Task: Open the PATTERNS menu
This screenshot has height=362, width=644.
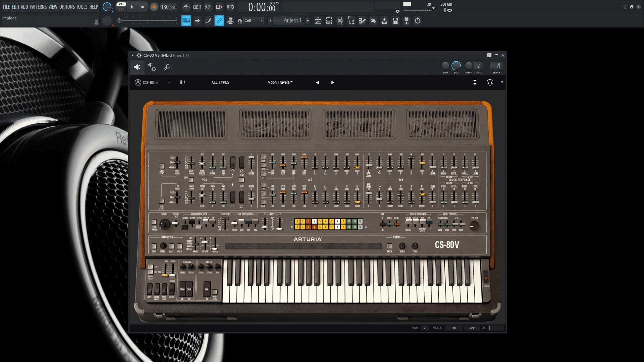Action: click(38, 7)
